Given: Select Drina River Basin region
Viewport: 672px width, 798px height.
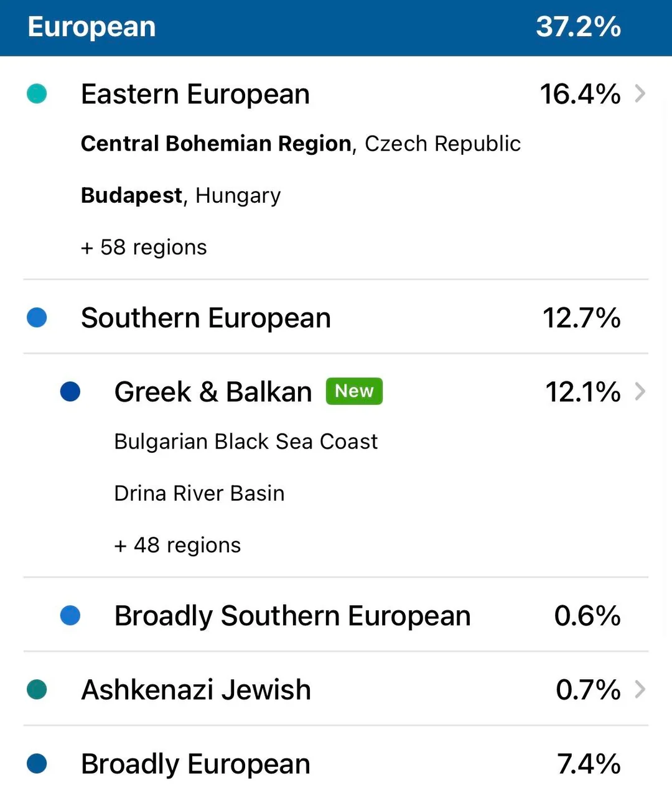Looking at the screenshot, I should click(x=199, y=493).
